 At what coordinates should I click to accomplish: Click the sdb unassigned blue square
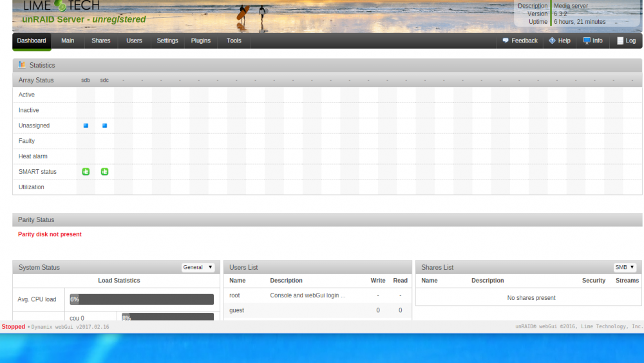[86, 126]
